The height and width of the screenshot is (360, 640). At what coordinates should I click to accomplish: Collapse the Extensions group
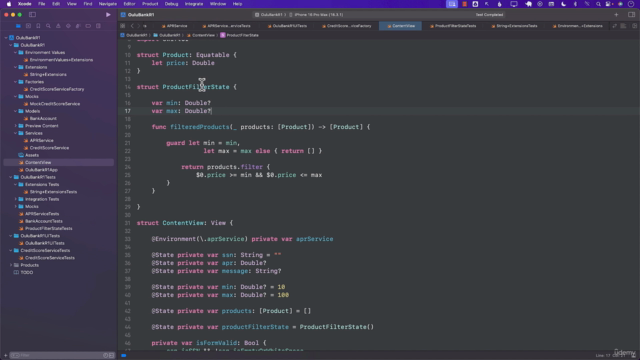click(x=16, y=67)
